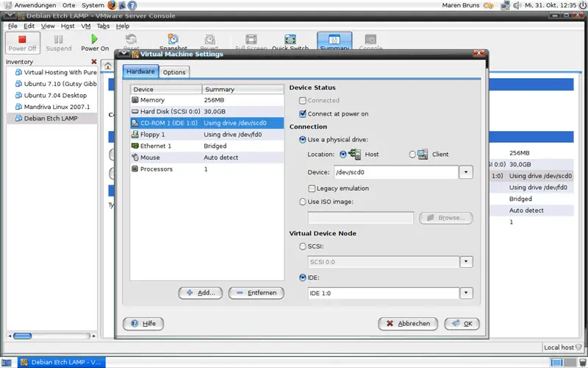Image resolution: width=588 pixels, height=368 pixels.
Task: Open the Edit menu
Action: pos(29,26)
